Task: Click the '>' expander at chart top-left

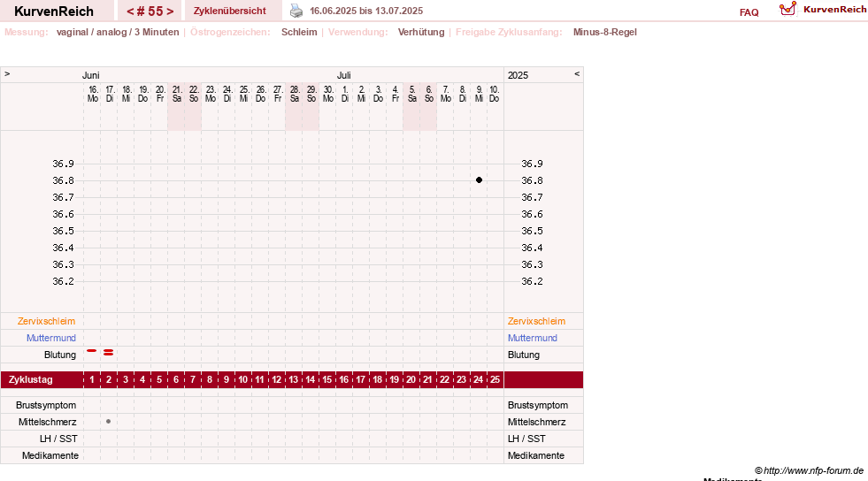Action: coord(7,73)
